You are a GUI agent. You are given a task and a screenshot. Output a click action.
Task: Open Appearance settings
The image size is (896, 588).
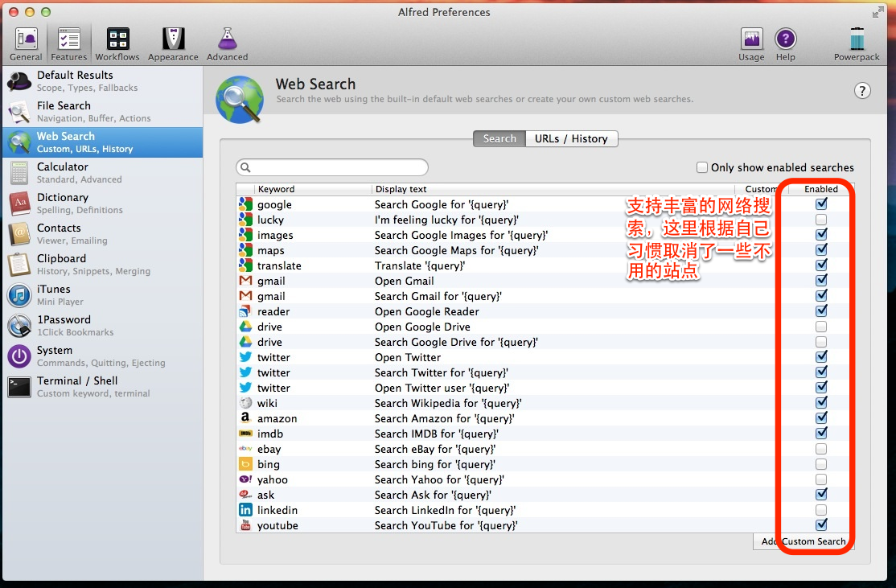click(x=173, y=44)
